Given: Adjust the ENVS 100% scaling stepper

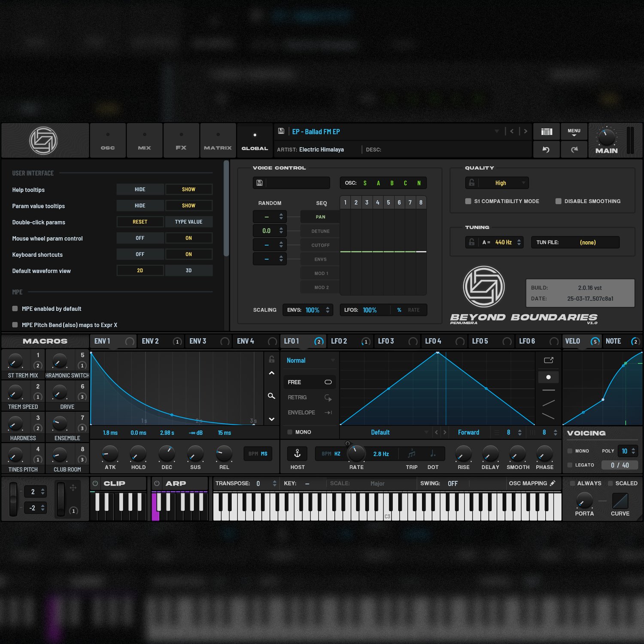Looking at the screenshot, I should click(x=328, y=310).
